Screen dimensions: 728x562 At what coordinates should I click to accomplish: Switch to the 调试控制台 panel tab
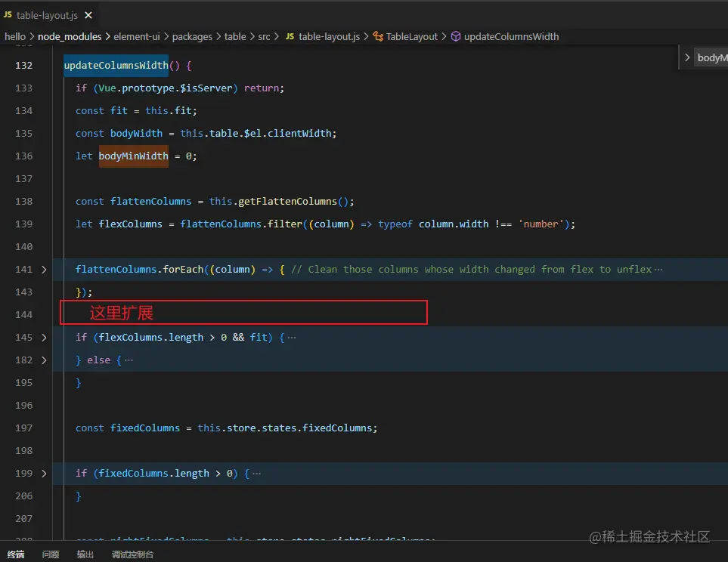click(x=132, y=554)
